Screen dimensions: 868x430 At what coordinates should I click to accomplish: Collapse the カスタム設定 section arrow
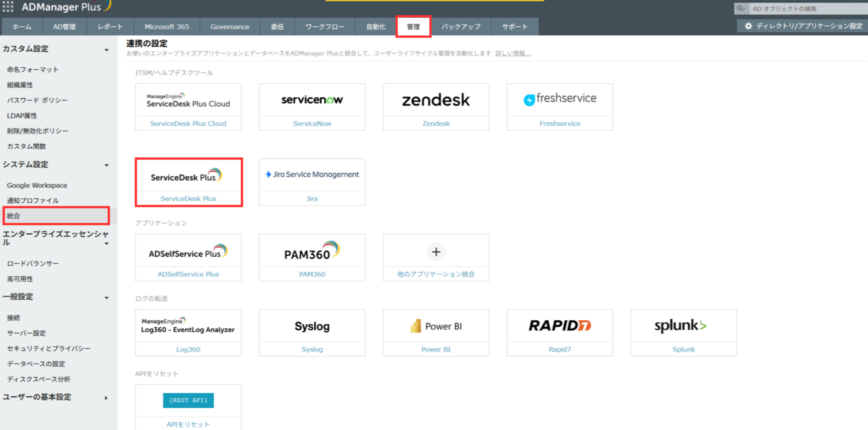pyautogui.click(x=107, y=50)
